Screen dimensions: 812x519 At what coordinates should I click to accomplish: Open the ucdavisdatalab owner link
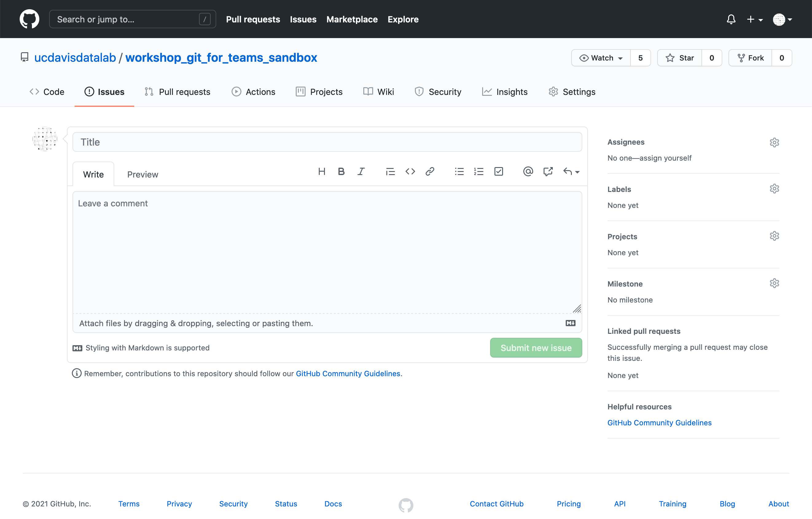click(x=75, y=57)
